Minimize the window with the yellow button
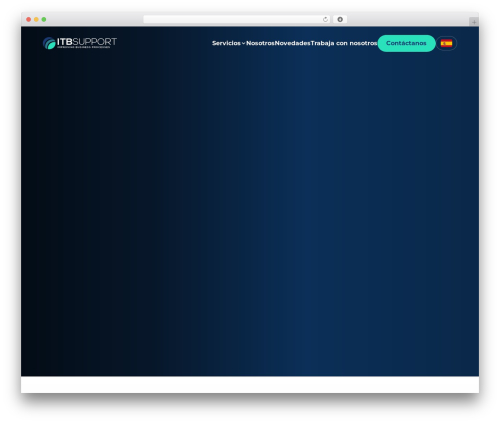500x423 pixels. pyautogui.click(x=36, y=20)
